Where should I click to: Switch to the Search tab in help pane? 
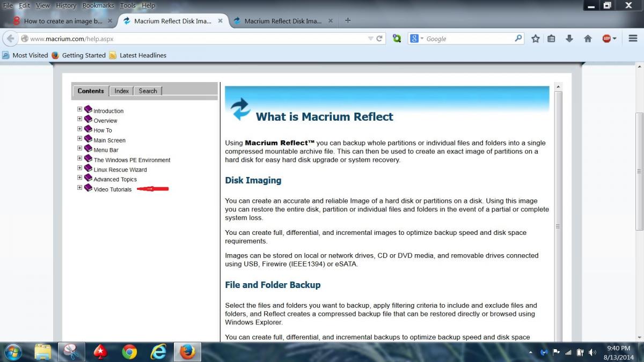tap(148, 91)
